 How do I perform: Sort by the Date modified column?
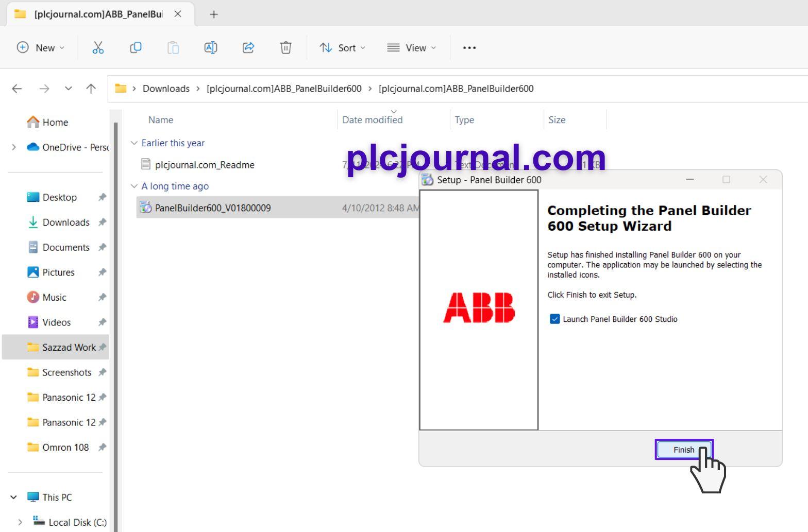(x=373, y=120)
